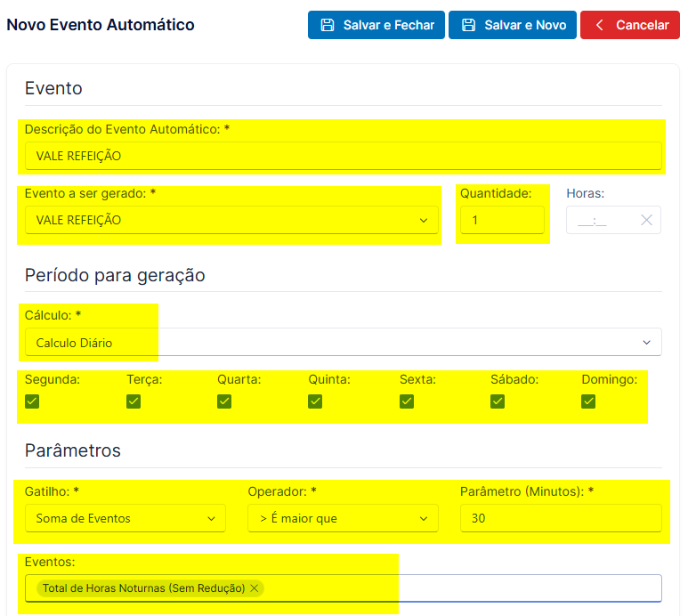Click the Evento section heading
This screenshot has width=688, height=616.
53,88
